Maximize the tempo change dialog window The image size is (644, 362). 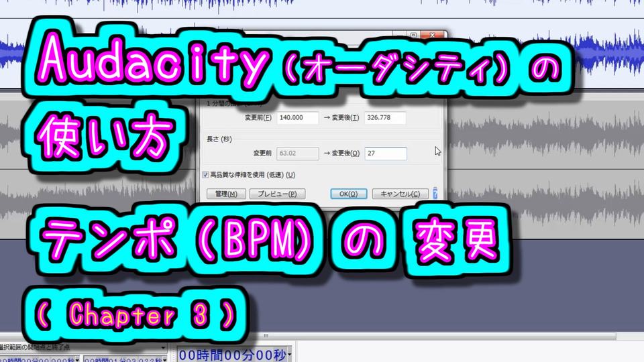pos(414,36)
